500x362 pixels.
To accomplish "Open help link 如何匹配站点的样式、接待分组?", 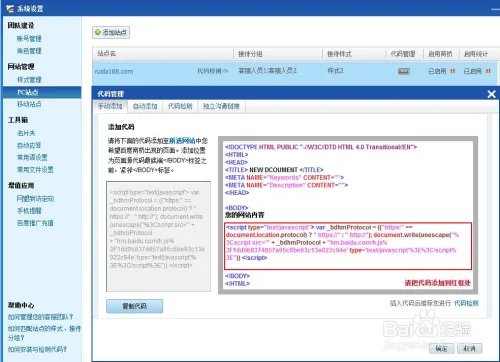I will coord(44,333).
